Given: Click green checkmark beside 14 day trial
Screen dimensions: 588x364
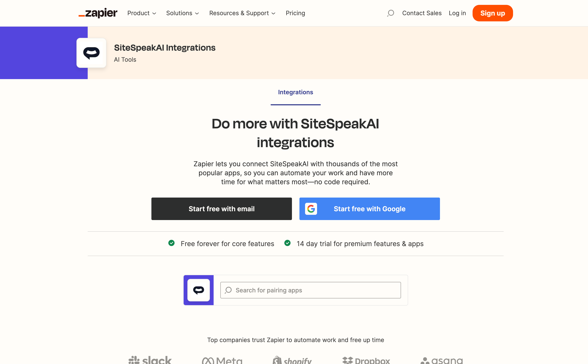Looking at the screenshot, I should pyautogui.click(x=287, y=243).
